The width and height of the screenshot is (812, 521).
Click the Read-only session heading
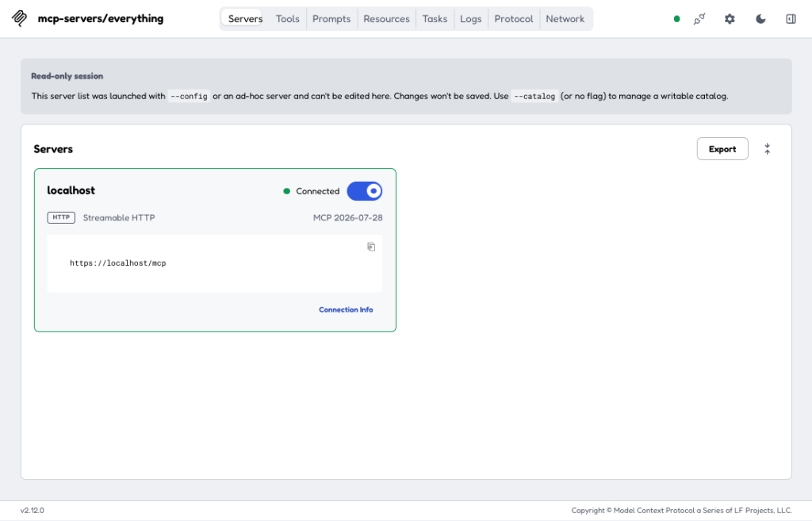[67, 76]
